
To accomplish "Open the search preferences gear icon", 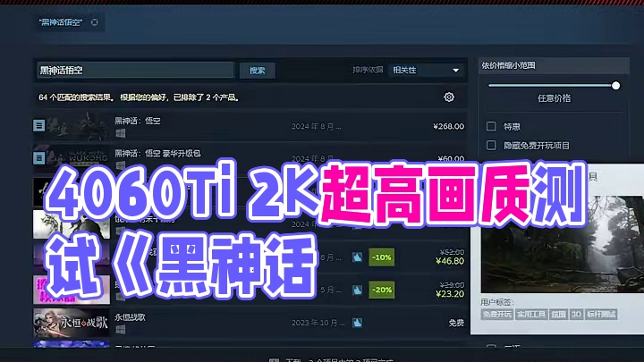I will (x=449, y=97).
